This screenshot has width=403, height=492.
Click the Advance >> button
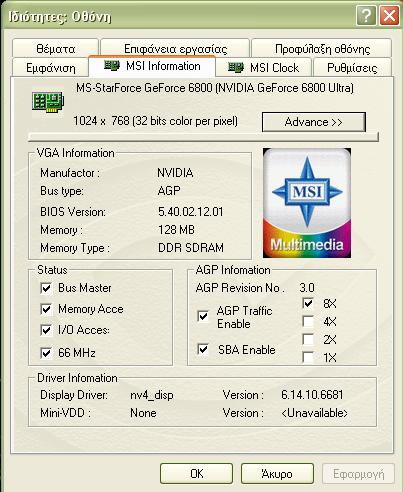[x=314, y=122]
